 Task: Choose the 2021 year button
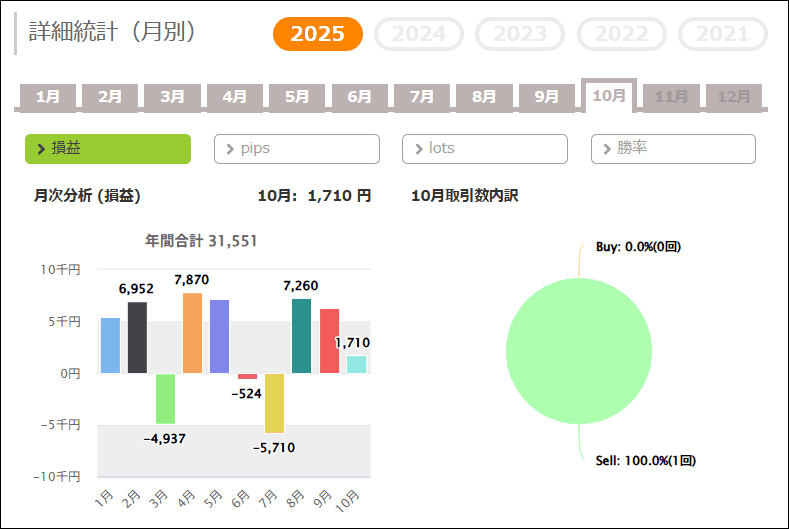click(x=722, y=34)
